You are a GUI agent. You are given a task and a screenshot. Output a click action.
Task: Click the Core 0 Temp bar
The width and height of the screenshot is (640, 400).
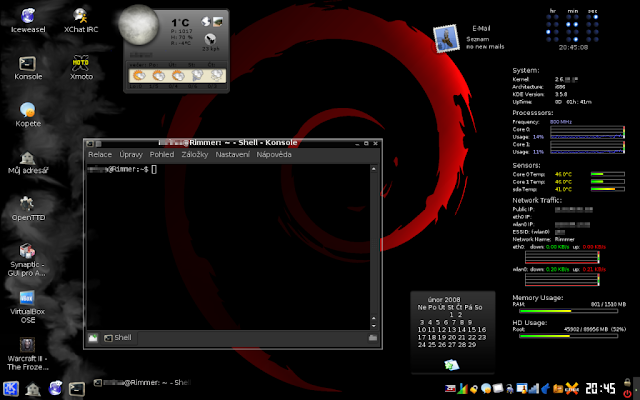tap(608, 174)
